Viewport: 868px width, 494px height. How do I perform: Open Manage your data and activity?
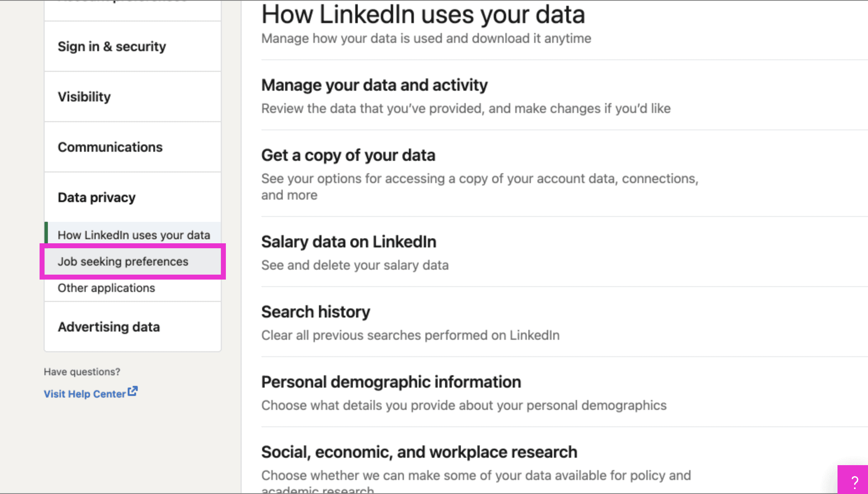[374, 85]
